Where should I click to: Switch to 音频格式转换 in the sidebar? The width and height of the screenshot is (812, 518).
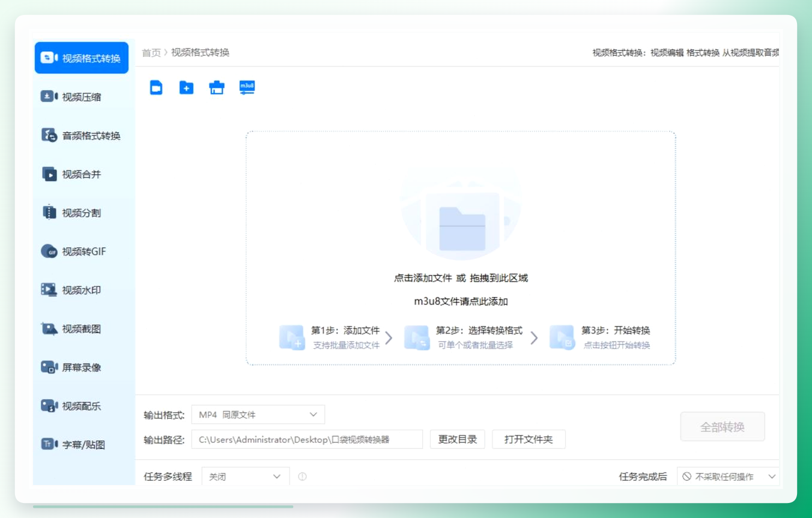(x=82, y=136)
